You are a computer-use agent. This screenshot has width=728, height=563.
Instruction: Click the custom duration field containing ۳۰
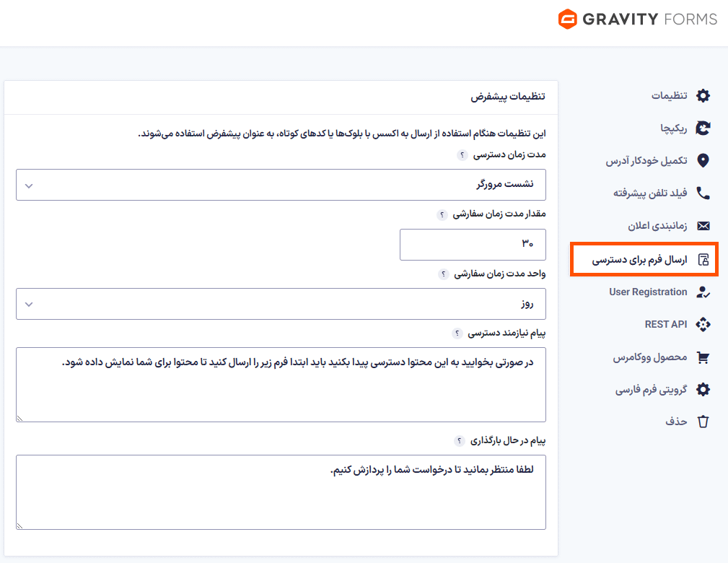(473, 245)
